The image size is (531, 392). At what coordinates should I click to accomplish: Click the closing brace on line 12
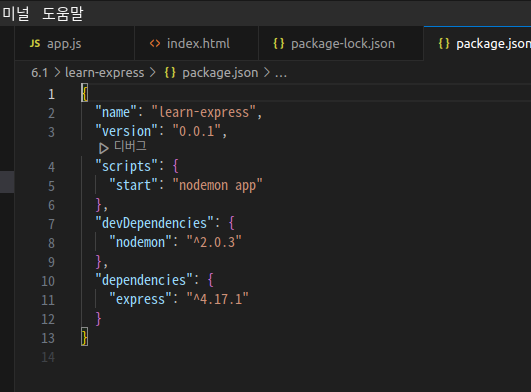(99, 318)
